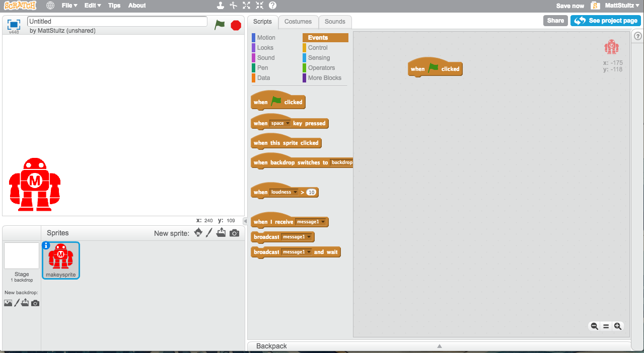
Task: Click the red robot sprite on stage
Action: [35, 185]
